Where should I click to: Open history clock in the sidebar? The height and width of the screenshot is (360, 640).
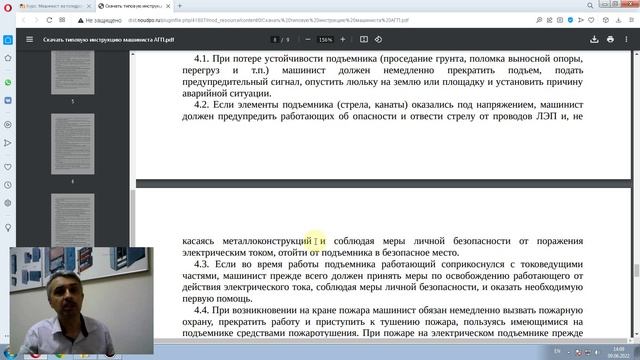8,185
